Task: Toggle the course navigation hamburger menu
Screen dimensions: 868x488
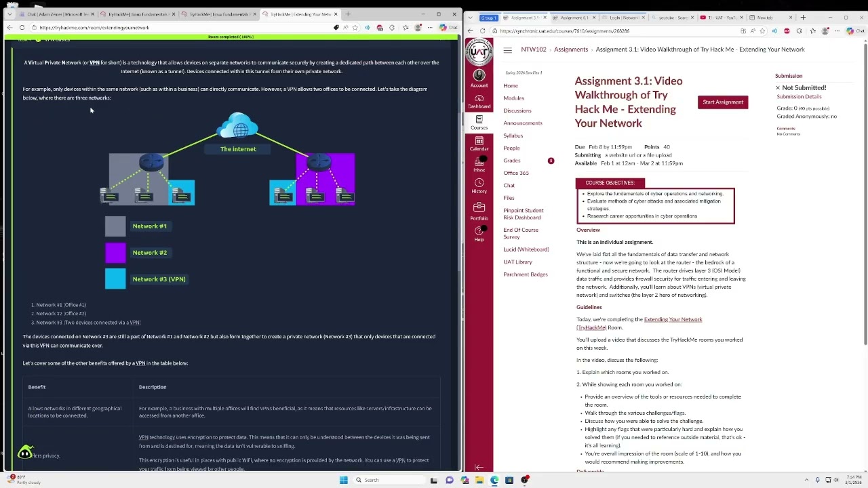Action: coord(507,49)
